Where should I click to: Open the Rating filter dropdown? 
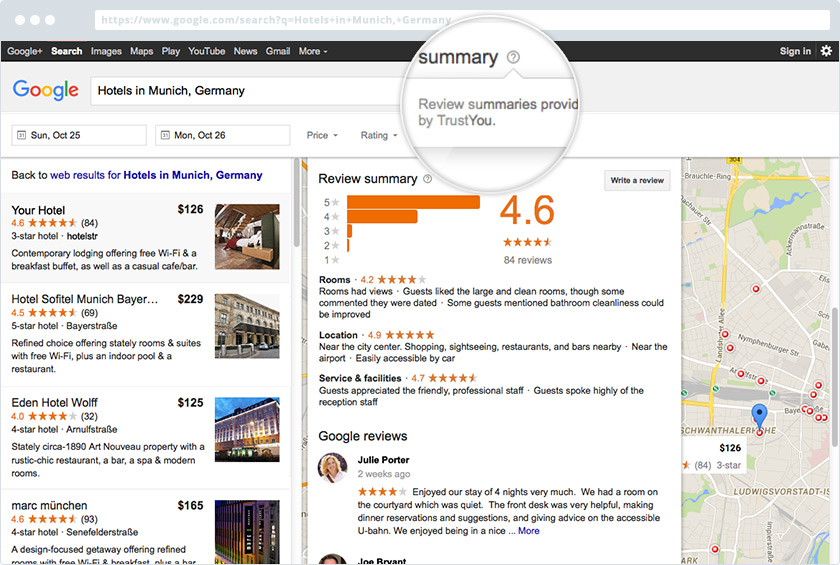tap(379, 135)
